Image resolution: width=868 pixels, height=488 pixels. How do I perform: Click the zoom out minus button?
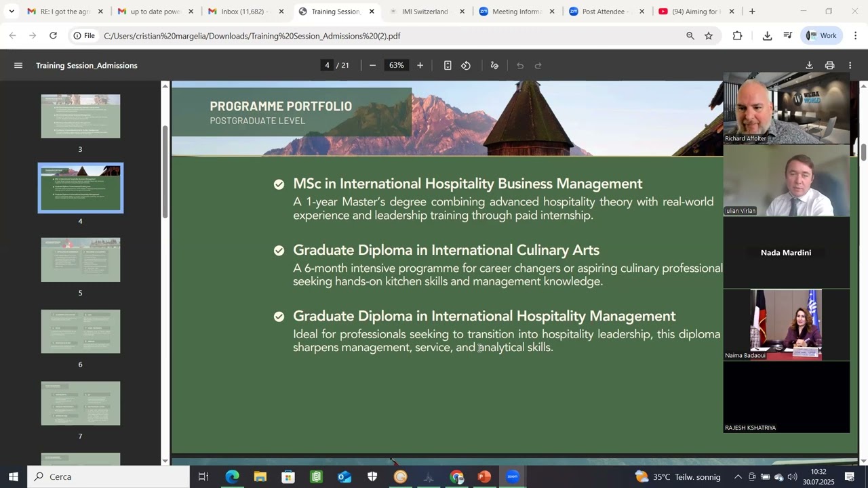click(x=372, y=66)
